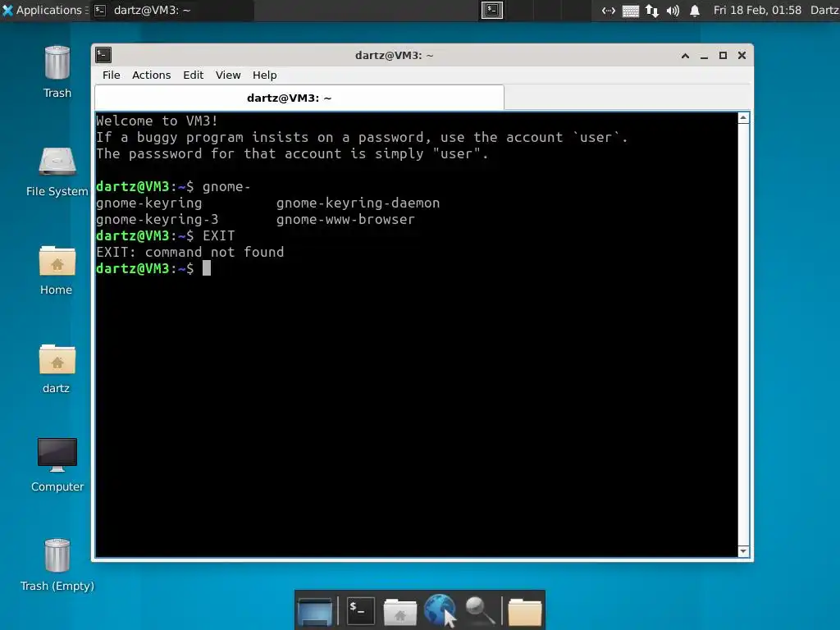Shade the terminal window with up arrow
Screen dimensions: 840x630
point(685,56)
